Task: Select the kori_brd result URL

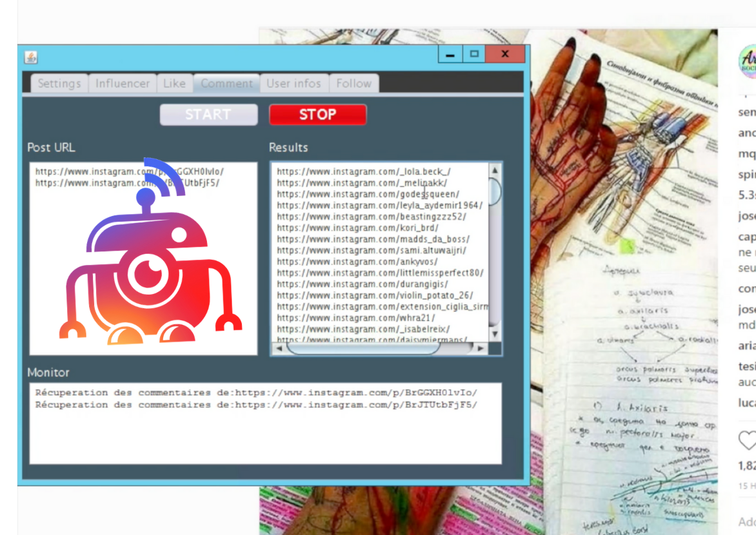Action: (x=357, y=228)
